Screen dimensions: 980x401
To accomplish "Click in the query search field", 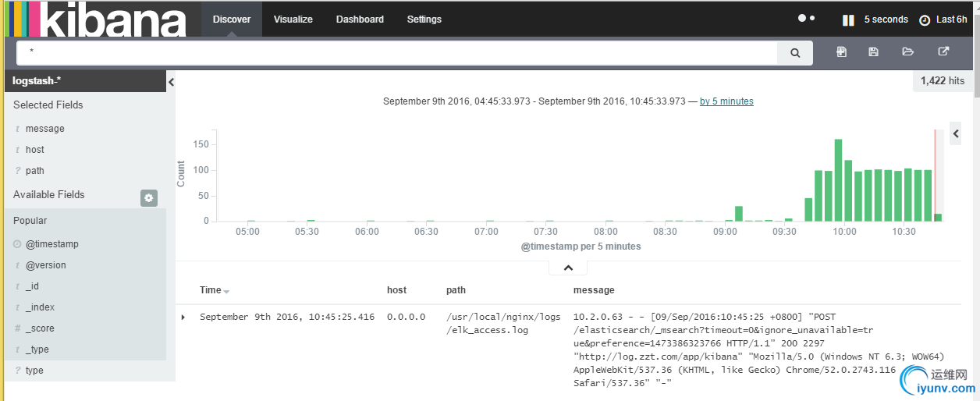I will (x=397, y=53).
